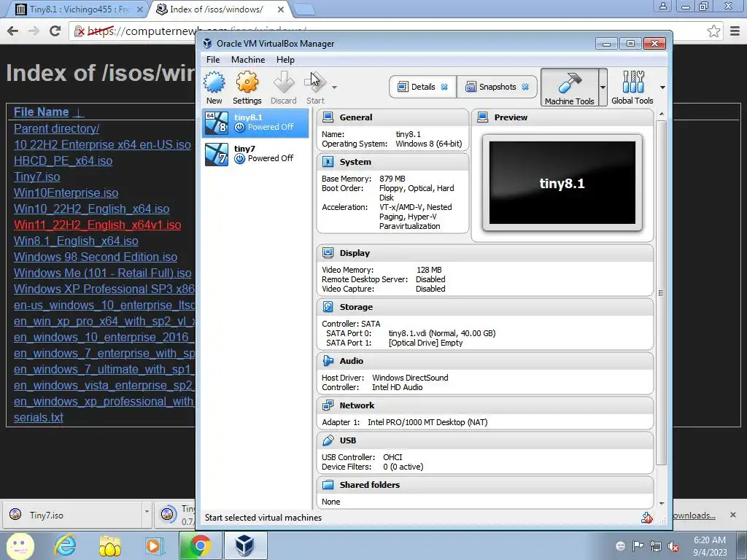Open the Start menu button
747x560 pixels.
click(20, 545)
